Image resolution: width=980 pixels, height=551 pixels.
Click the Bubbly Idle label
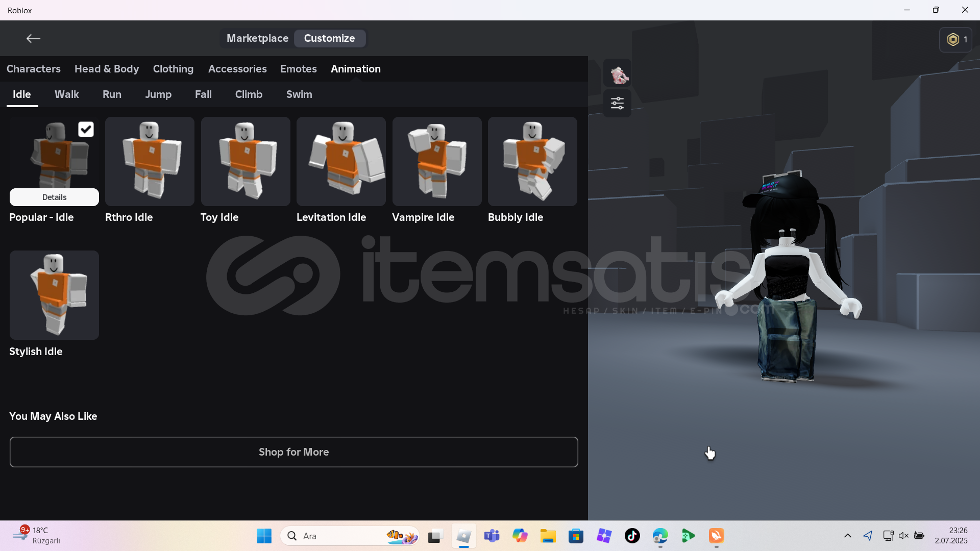click(x=516, y=217)
